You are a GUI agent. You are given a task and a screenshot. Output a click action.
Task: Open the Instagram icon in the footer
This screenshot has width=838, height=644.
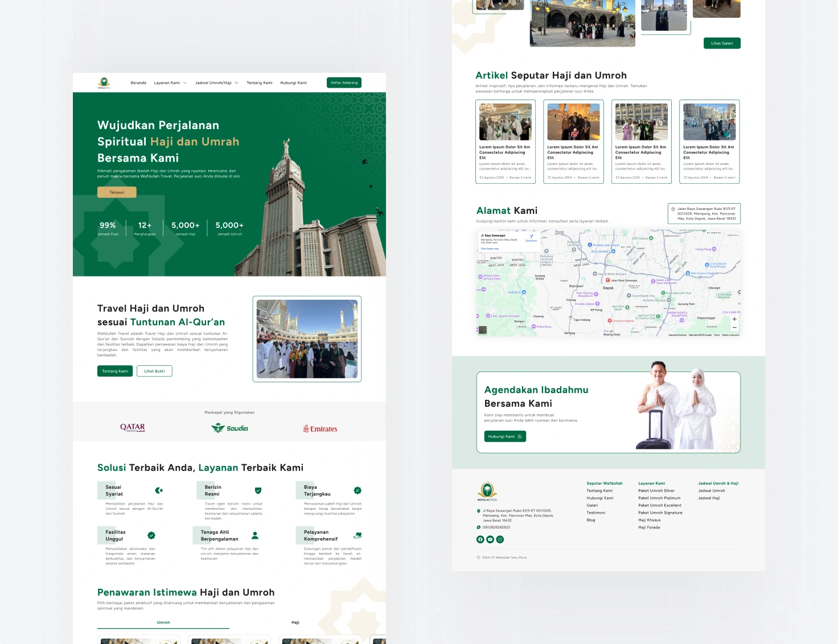[x=500, y=539]
